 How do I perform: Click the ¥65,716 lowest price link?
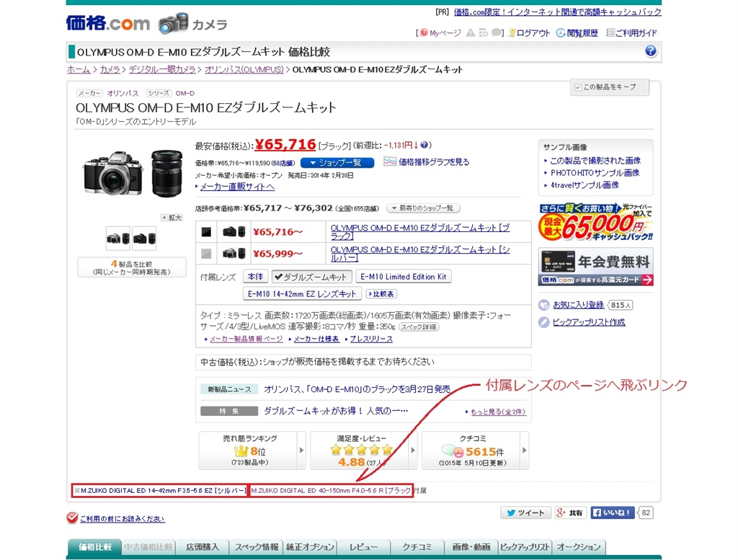pos(285,145)
